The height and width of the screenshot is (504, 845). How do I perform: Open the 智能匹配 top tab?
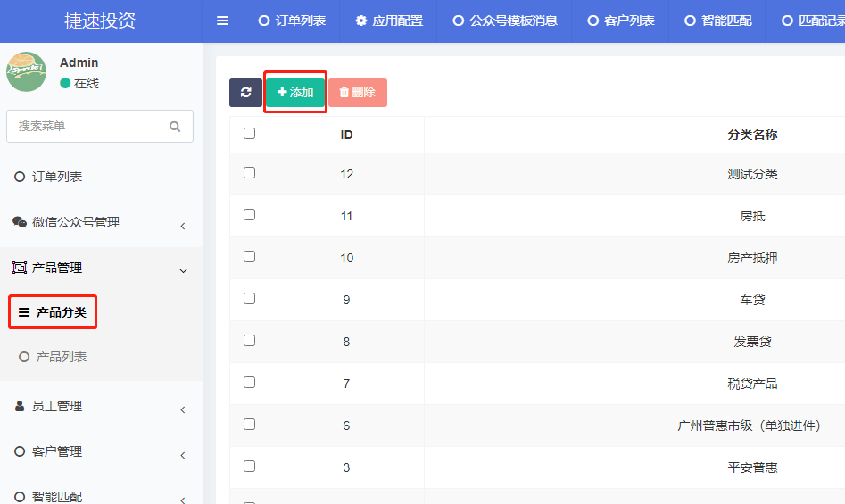[717, 21]
